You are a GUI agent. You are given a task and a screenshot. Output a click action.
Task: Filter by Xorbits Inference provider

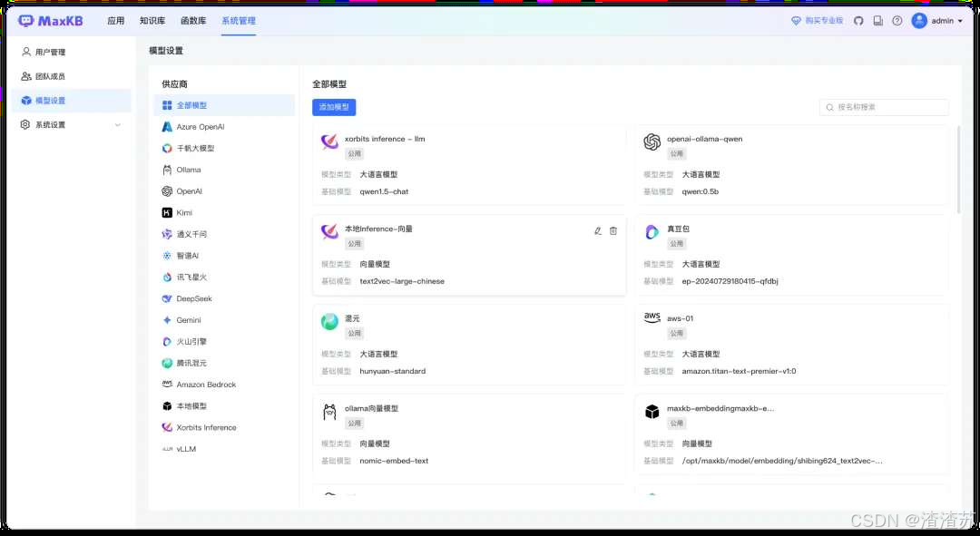click(x=224, y=428)
